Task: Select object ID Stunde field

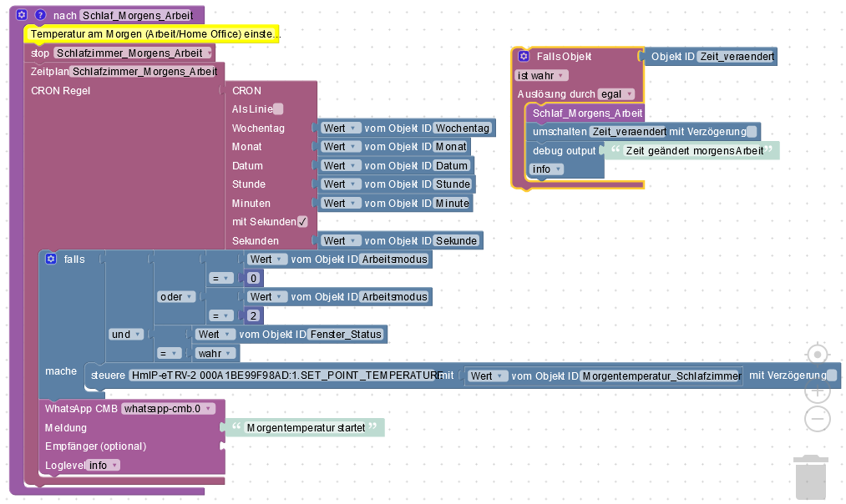Action: tap(453, 184)
